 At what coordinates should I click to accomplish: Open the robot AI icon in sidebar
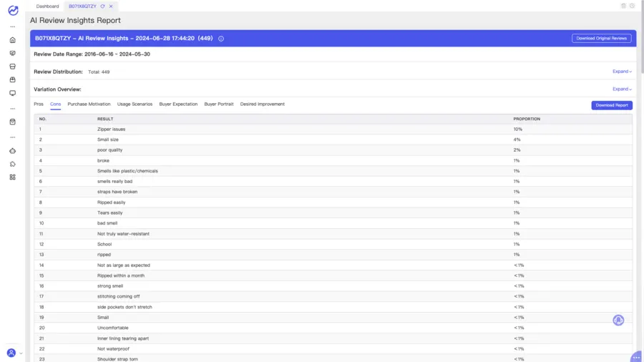[x=13, y=151]
